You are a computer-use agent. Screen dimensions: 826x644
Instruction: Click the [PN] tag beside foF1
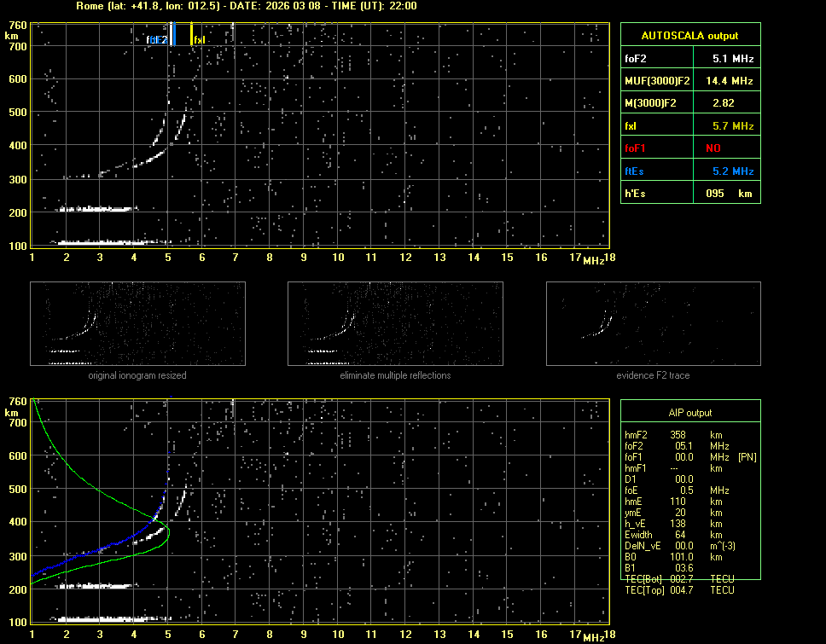pos(747,457)
